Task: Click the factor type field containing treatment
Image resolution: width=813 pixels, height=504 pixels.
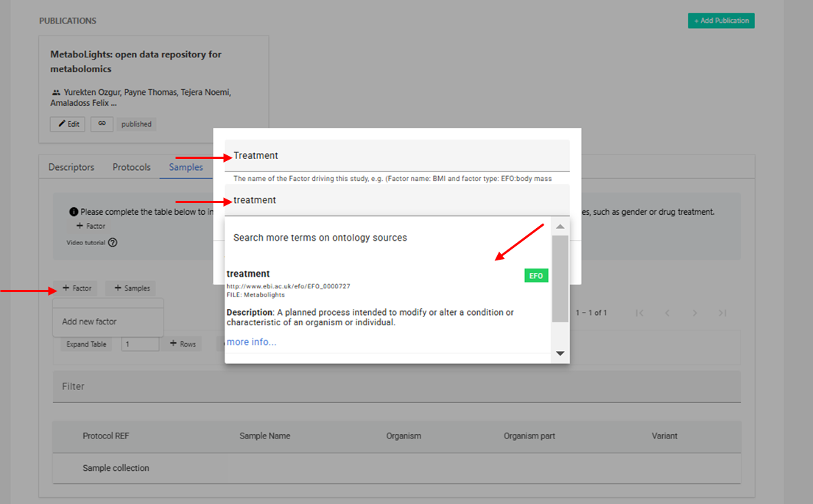Action: tap(397, 200)
